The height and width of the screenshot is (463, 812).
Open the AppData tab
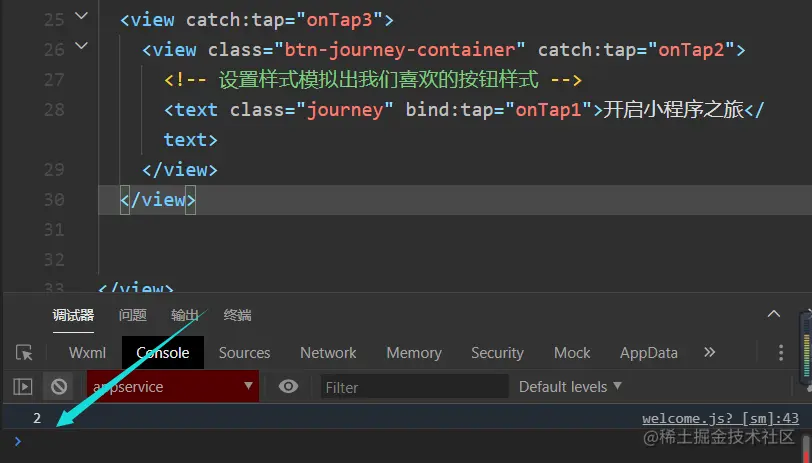[x=649, y=353]
